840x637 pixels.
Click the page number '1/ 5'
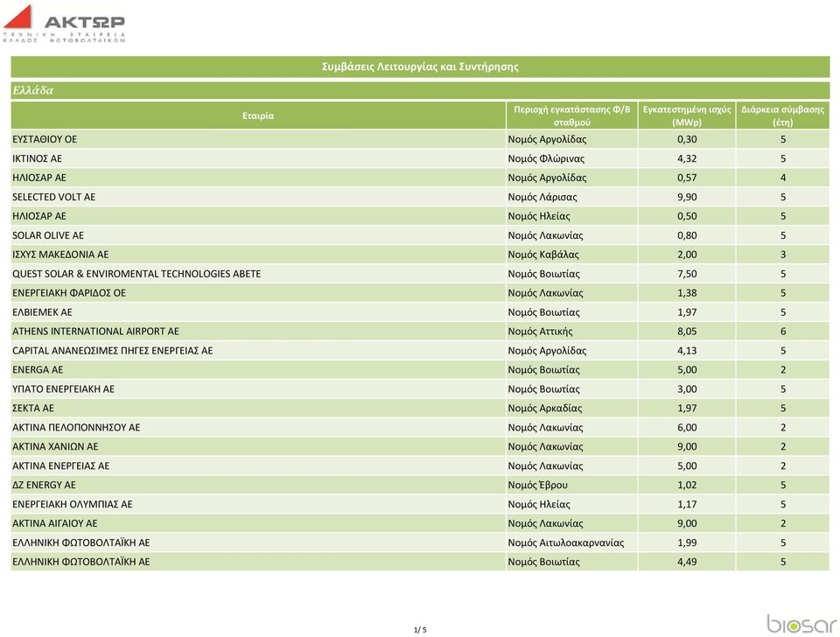pyautogui.click(x=420, y=630)
